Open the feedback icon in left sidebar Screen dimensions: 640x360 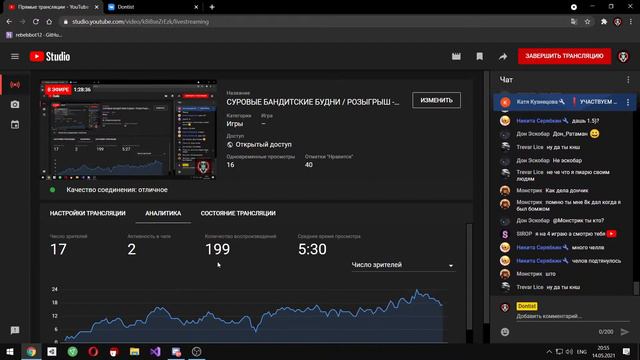point(15,330)
